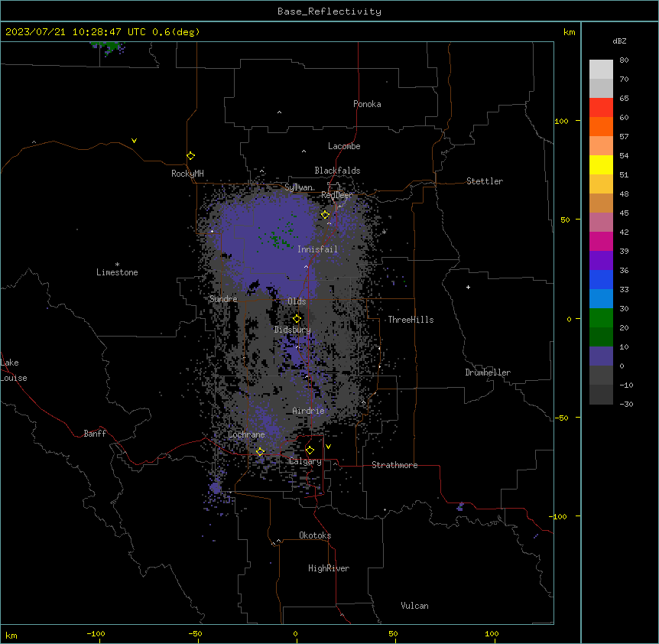
Task: Click the 65 value on dBZ scale
Action: (624, 99)
